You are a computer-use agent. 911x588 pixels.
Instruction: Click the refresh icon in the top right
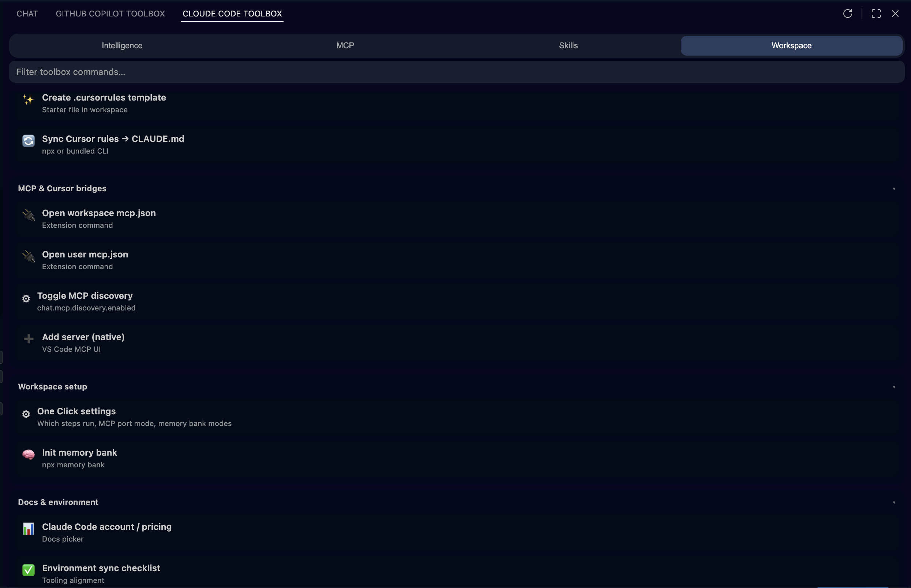click(848, 14)
